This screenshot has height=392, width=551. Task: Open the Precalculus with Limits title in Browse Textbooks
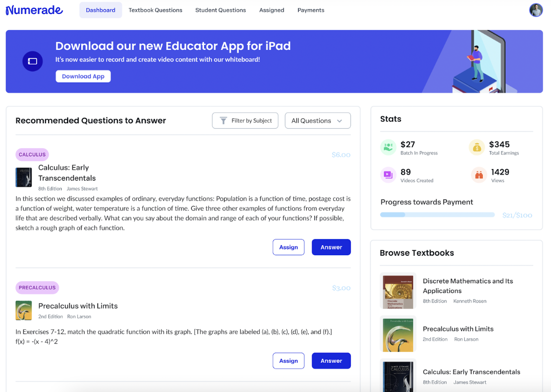[458, 329]
